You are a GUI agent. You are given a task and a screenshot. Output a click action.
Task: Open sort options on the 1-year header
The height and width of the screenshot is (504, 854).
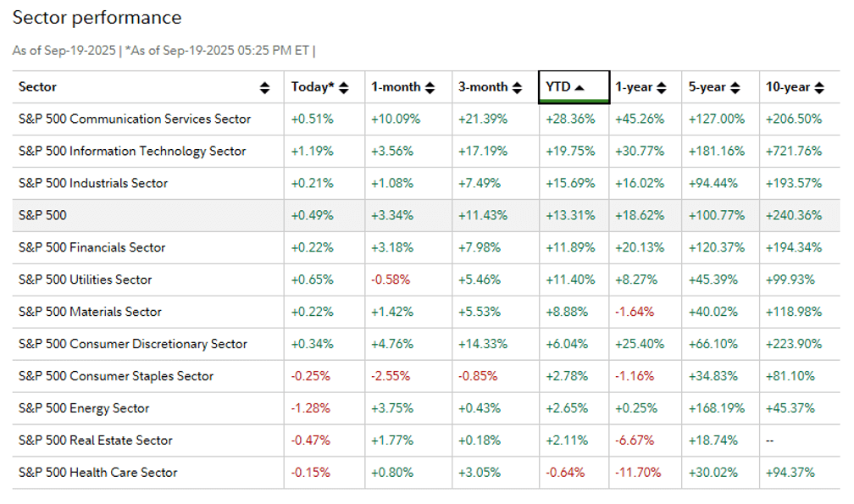point(663,86)
